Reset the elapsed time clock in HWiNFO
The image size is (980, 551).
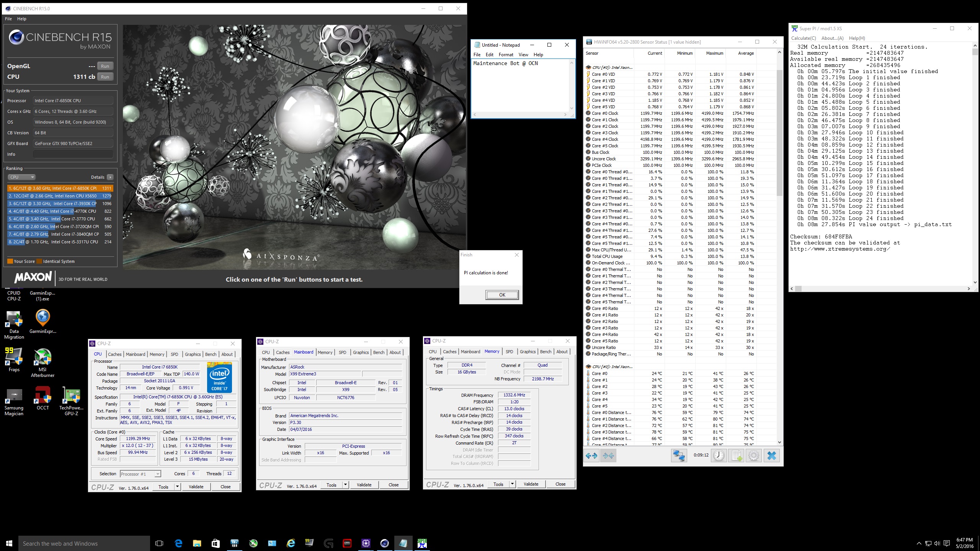pos(719,456)
